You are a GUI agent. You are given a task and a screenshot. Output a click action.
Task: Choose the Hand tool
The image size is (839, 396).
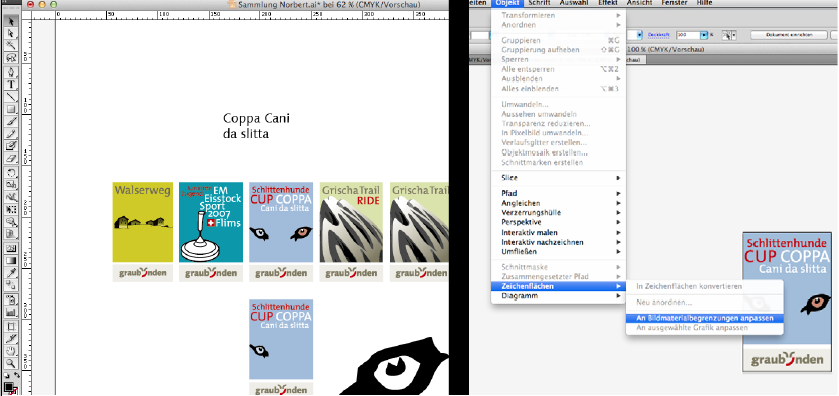(11, 352)
